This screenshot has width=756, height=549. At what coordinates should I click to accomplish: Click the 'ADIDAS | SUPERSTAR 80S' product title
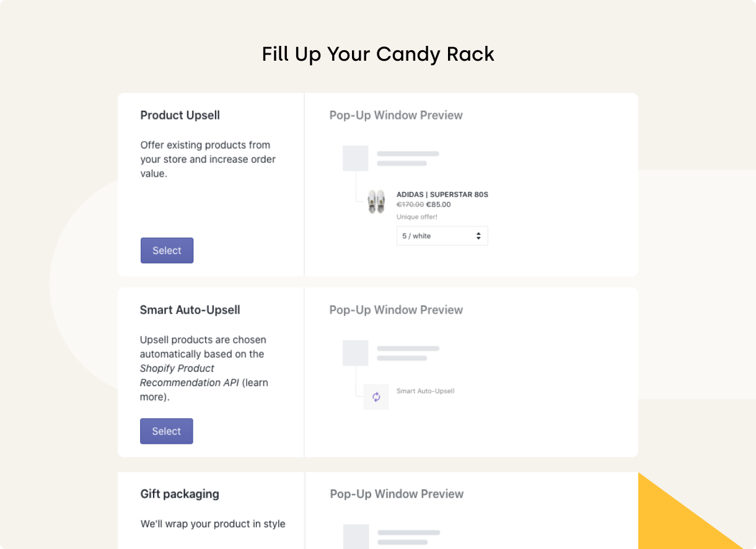click(442, 195)
